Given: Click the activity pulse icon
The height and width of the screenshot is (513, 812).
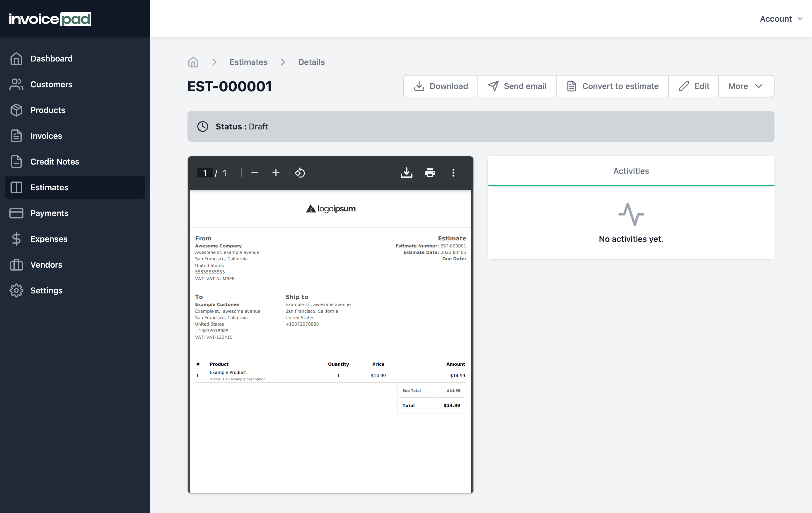Looking at the screenshot, I should (631, 214).
